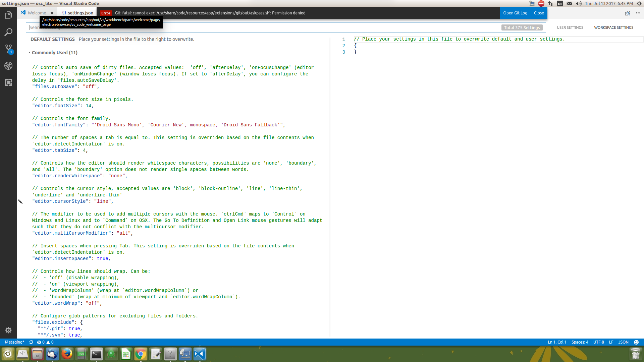Image resolution: width=644 pixels, height=362 pixels.
Task: Open the Debug view in activity bar
Action: tap(8, 66)
